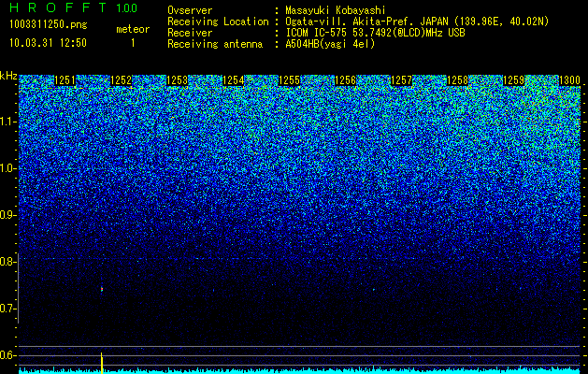This screenshot has width=588, height=374.
Task: Click the 1253 time marker
Action: (x=177, y=80)
